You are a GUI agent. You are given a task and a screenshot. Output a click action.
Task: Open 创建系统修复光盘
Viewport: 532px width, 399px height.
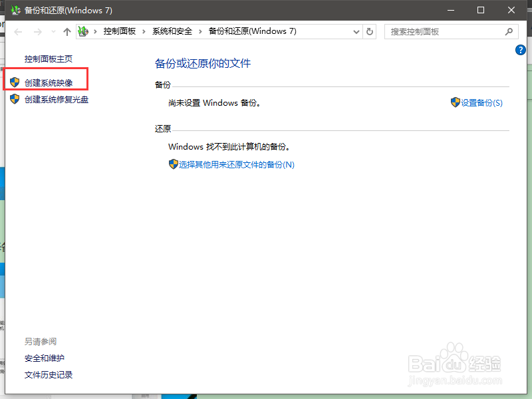pyautogui.click(x=57, y=99)
